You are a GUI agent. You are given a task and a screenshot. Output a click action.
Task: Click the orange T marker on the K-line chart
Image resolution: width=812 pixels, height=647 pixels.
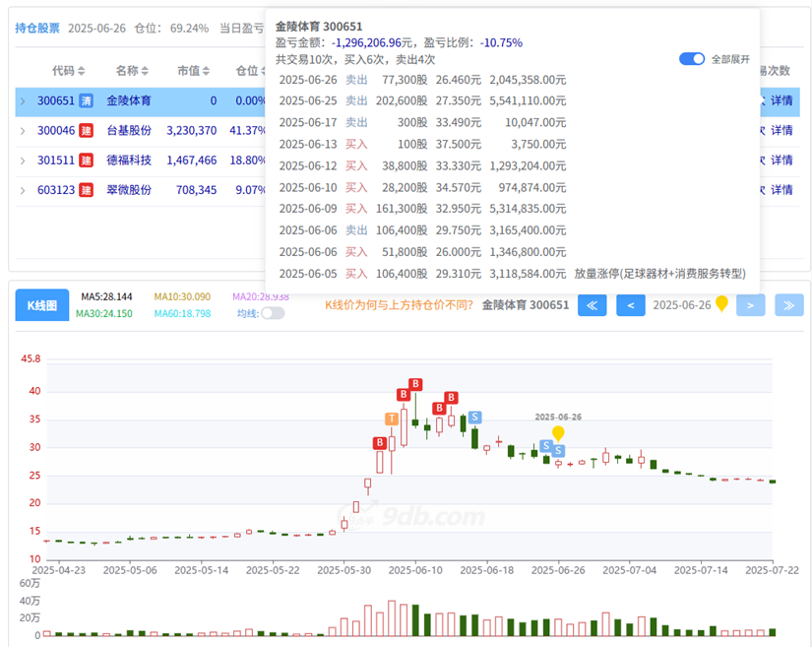(x=392, y=419)
